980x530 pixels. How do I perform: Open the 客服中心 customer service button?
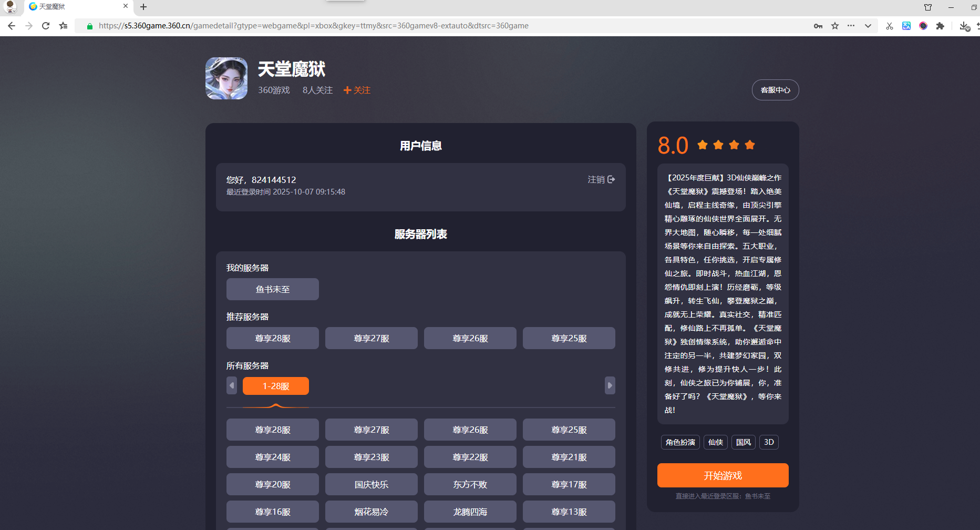tap(775, 90)
